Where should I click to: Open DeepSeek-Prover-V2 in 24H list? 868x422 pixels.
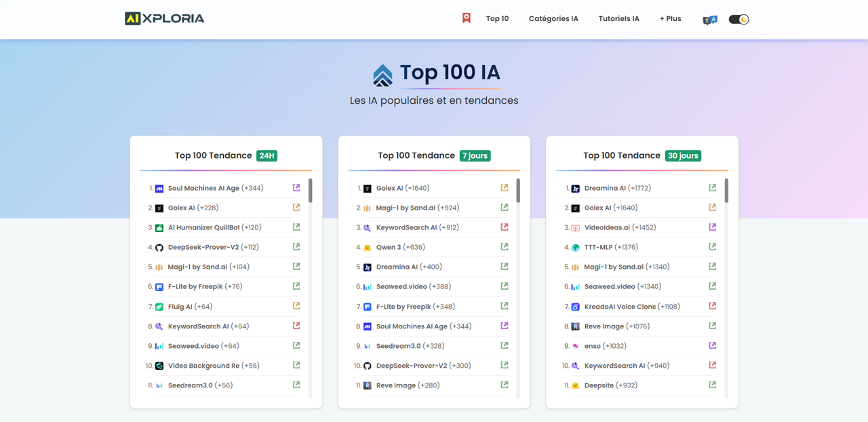pos(203,247)
